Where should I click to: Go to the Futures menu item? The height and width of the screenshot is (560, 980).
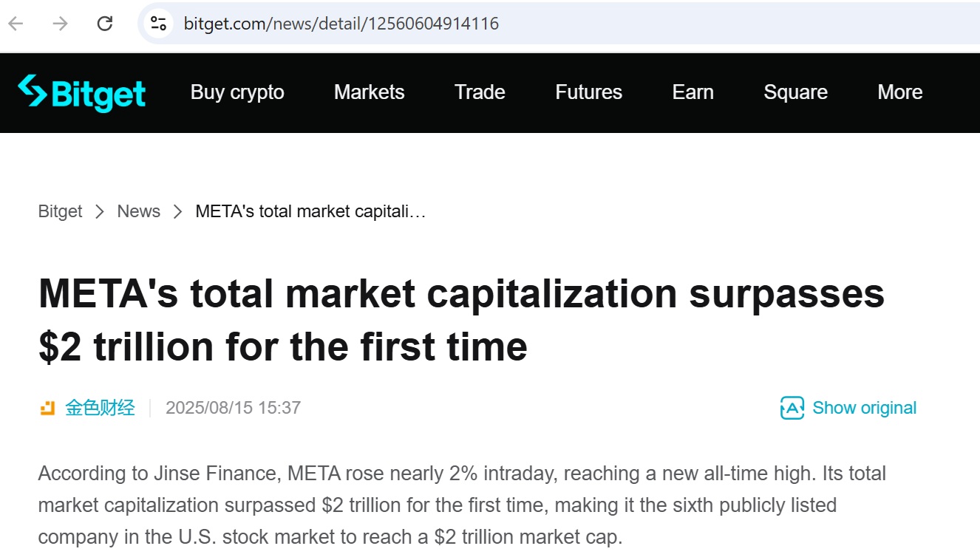(x=588, y=92)
